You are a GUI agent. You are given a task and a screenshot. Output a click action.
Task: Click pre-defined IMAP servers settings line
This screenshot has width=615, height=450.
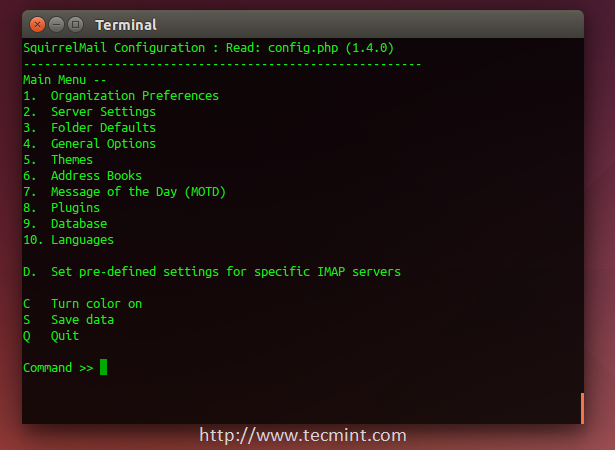click(x=225, y=272)
